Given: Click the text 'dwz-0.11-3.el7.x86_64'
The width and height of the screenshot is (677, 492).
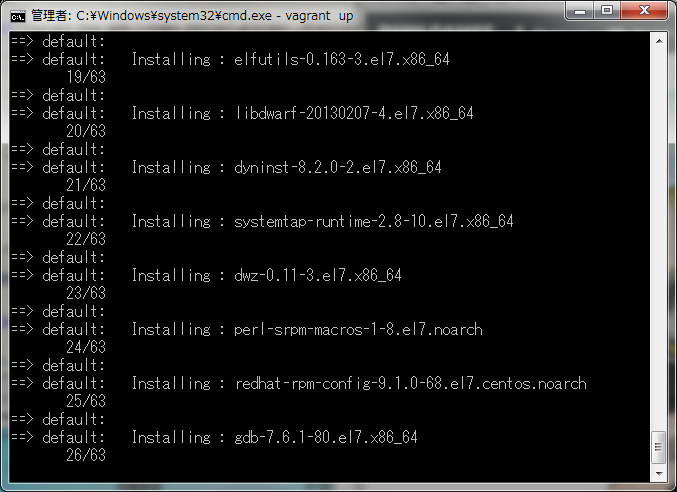Looking at the screenshot, I should (x=318, y=275).
